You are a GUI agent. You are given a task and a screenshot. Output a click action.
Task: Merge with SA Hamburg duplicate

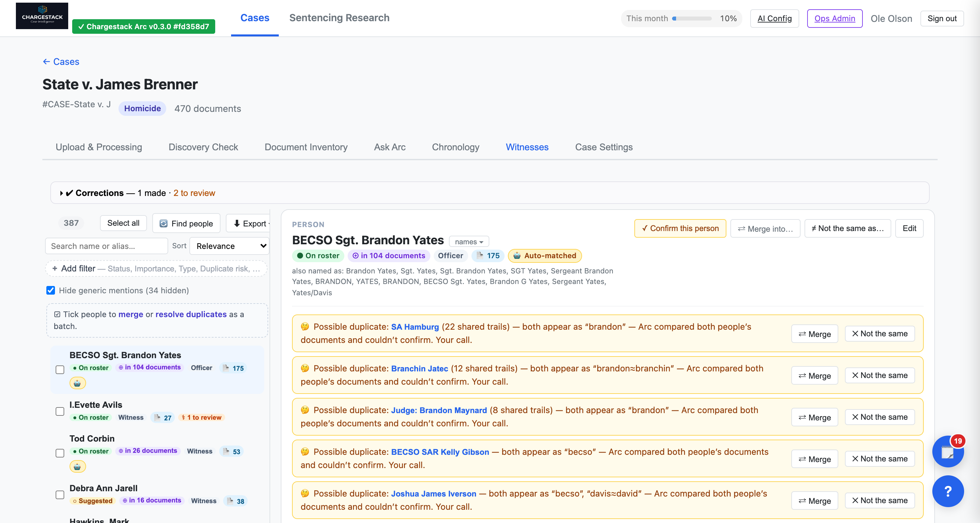coord(814,334)
